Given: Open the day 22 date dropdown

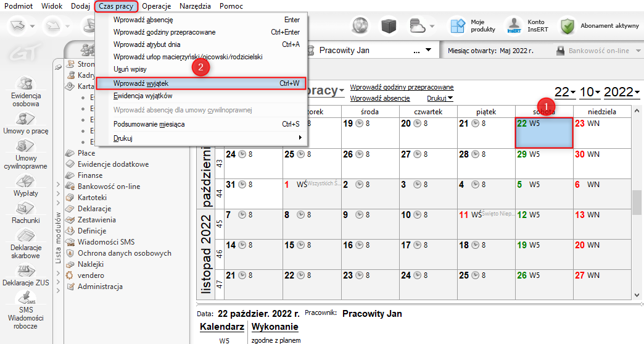Looking at the screenshot, I should [564, 92].
